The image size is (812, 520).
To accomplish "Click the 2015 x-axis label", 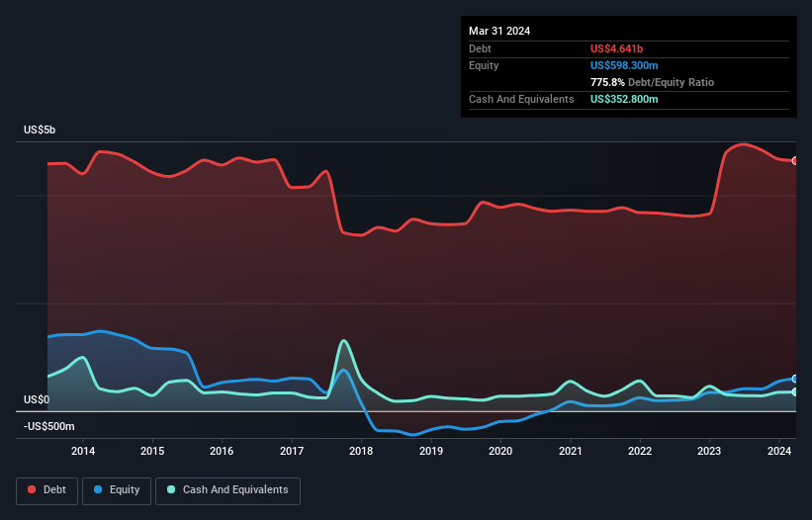I will tap(152, 451).
